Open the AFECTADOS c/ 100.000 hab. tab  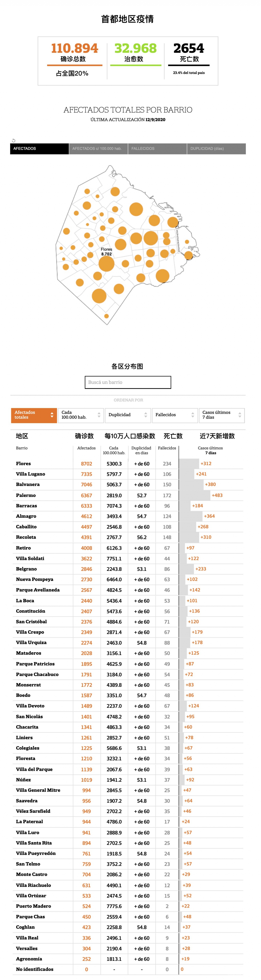[98, 148]
